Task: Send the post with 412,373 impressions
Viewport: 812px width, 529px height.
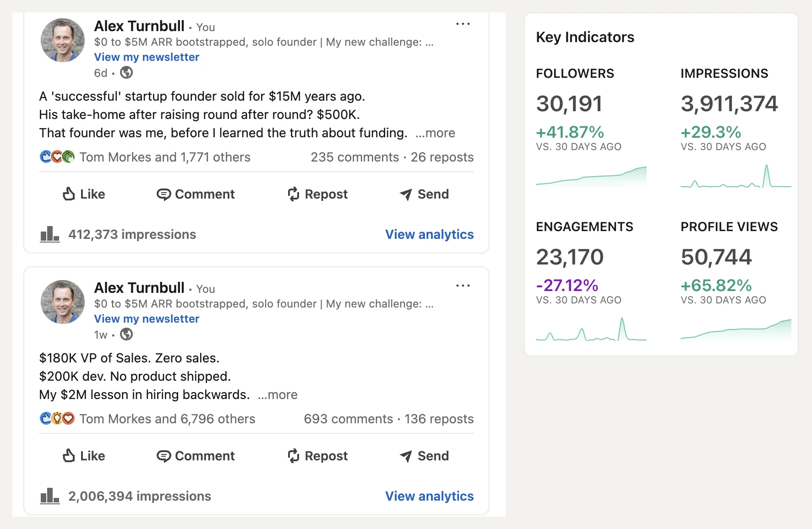Action: tap(424, 194)
